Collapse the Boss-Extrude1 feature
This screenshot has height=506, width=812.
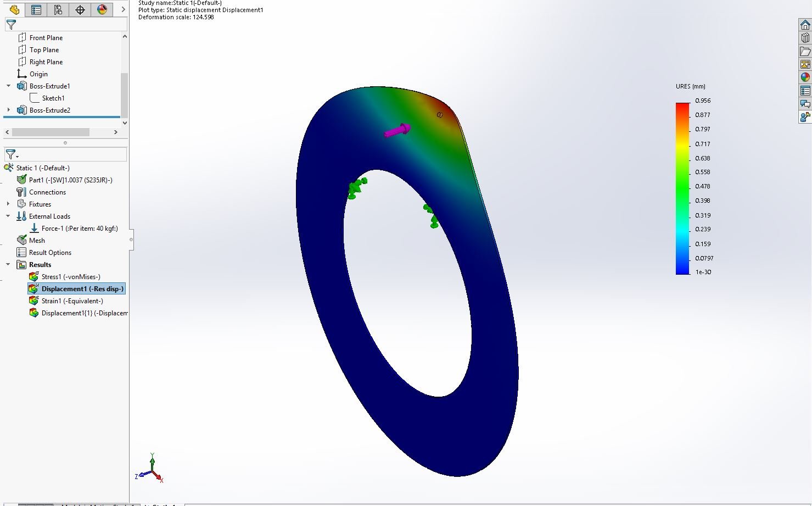[7, 86]
